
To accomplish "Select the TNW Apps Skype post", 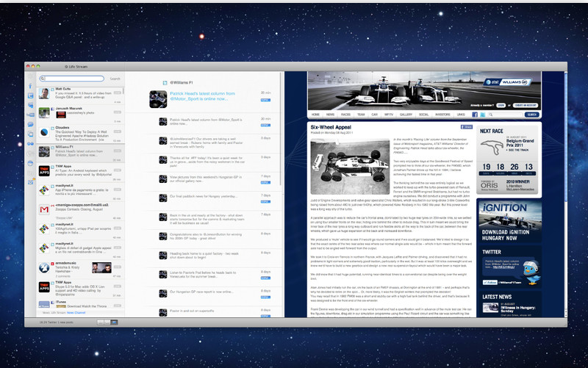I will coord(80,289).
